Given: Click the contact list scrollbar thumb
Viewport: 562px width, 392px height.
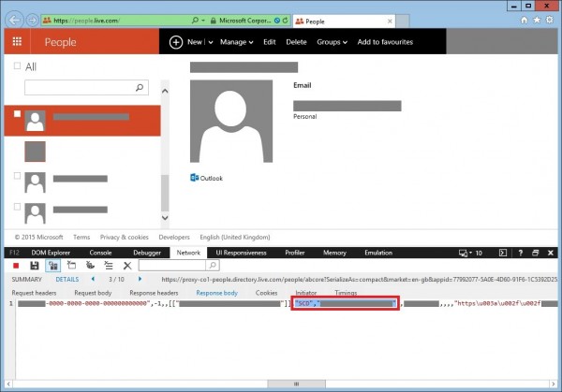Looking at the screenshot, I should coord(165,193).
